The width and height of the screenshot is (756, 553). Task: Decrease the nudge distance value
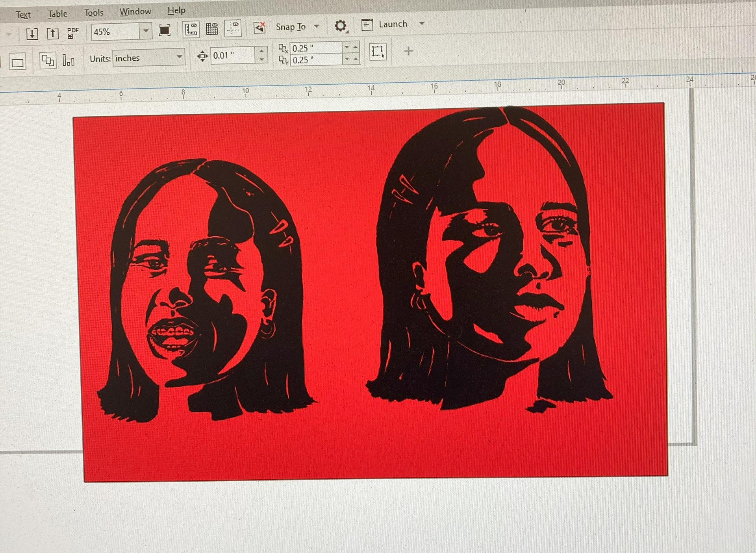(x=261, y=59)
